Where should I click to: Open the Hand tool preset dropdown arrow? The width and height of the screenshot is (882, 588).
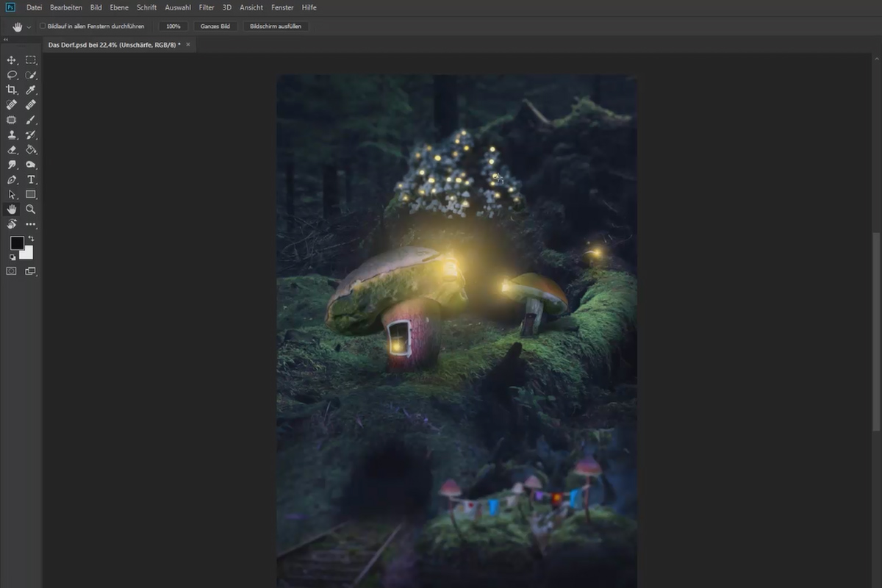pyautogui.click(x=29, y=26)
